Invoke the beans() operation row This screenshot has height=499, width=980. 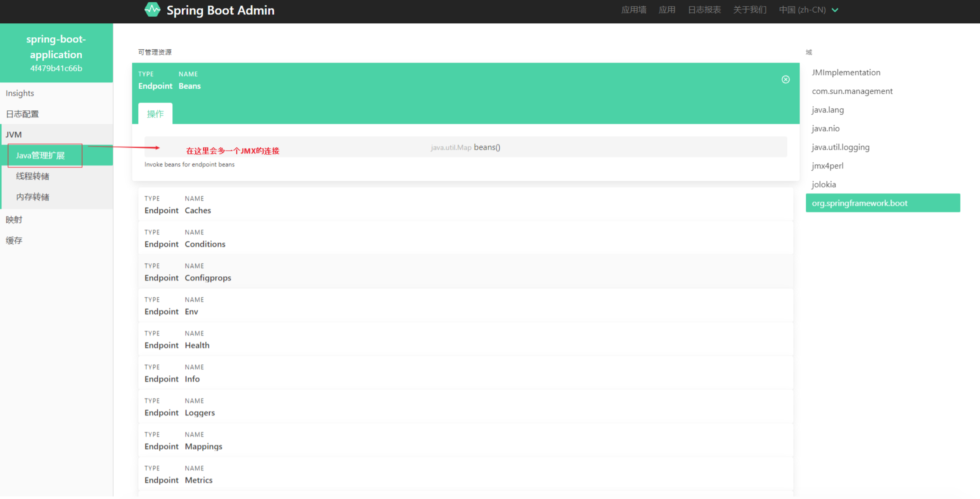coord(466,147)
